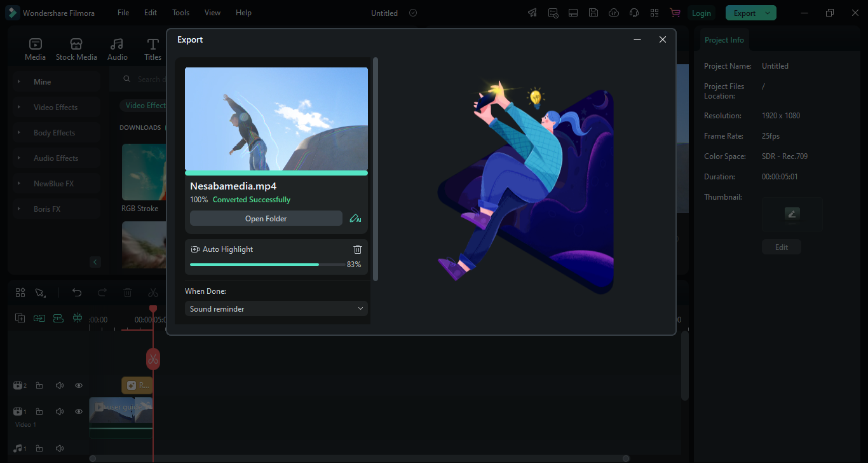Expand the Export button dropdown arrow

pyautogui.click(x=768, y=13)
